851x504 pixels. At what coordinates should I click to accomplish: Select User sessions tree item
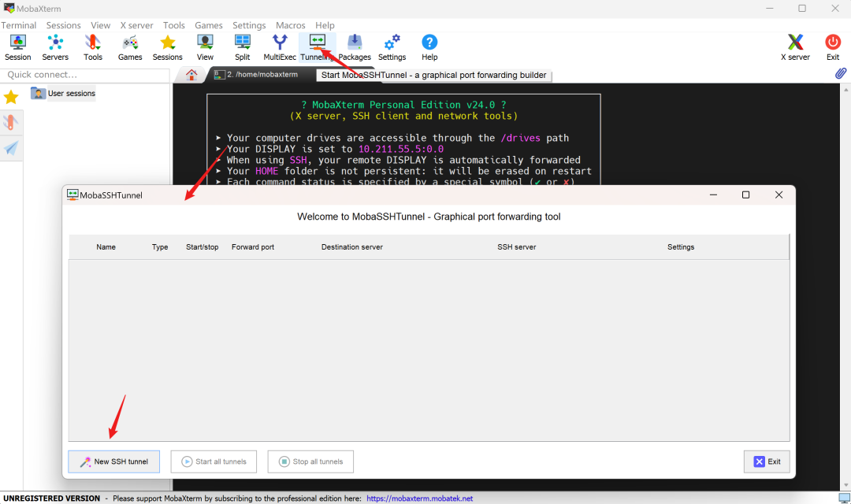(x=64, y=93)
